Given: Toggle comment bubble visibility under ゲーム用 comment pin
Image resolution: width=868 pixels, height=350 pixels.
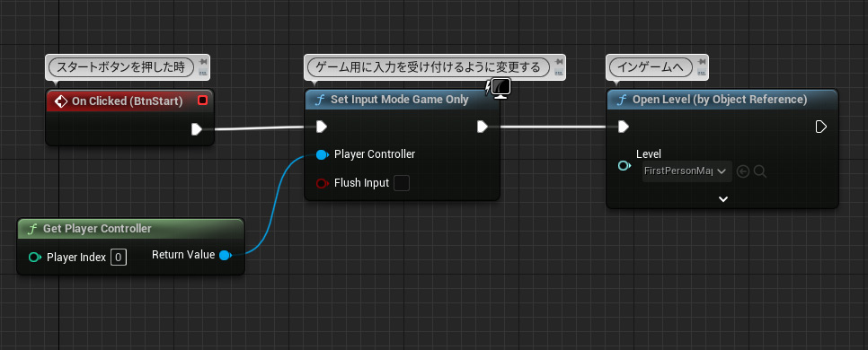Looking at the screenshot, I should (559, 73).
